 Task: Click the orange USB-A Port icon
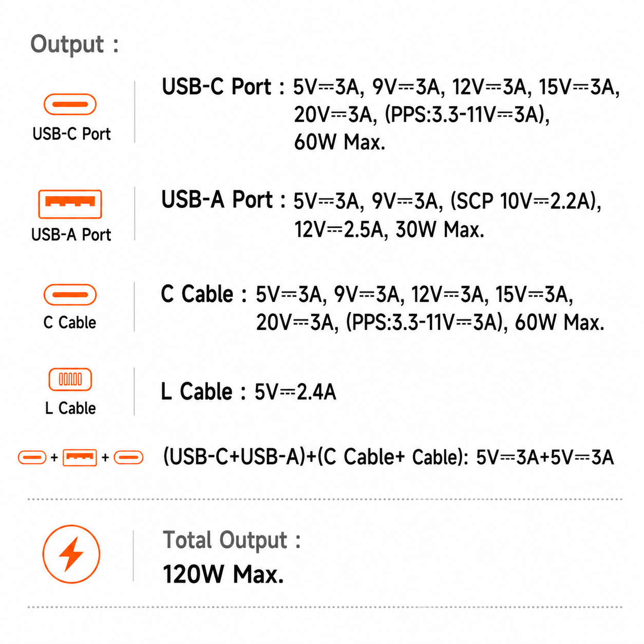click(x=70, y=204)
